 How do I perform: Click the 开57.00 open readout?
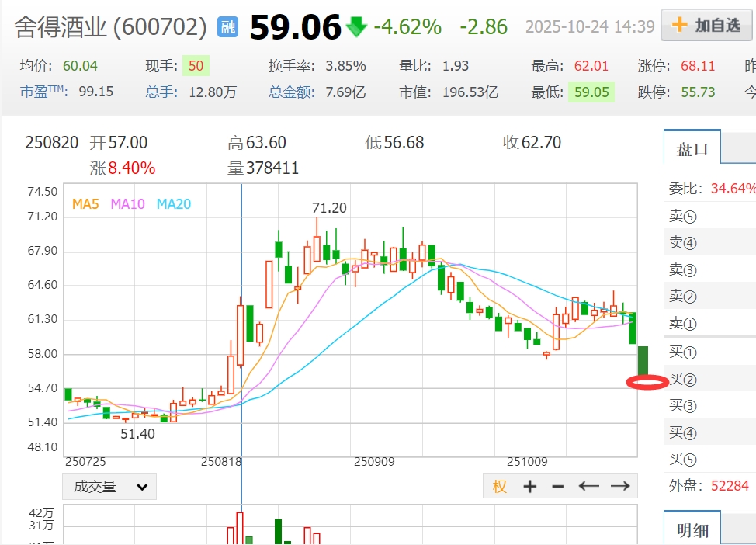click(119, 142)
